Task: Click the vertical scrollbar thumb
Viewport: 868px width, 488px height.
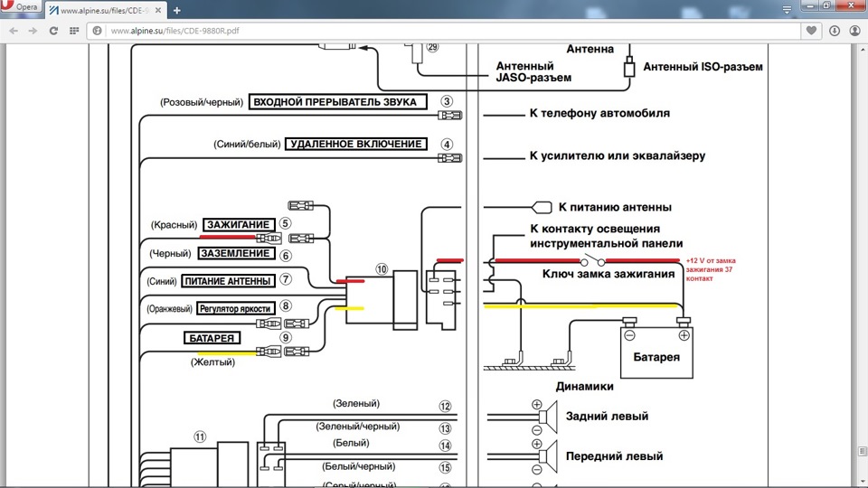Action: [x=863, y=452]
